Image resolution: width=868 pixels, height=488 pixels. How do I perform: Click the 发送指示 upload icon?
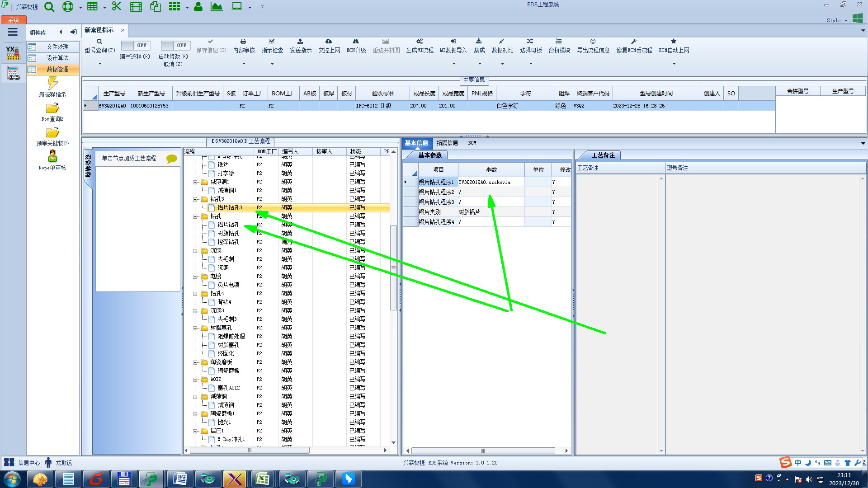(300, 42)
